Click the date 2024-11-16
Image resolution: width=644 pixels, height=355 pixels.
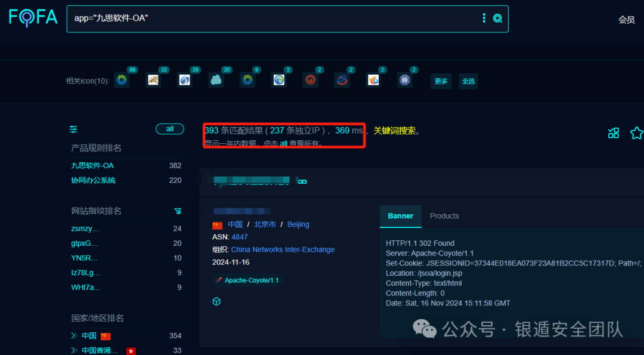[x=231, y=262]
